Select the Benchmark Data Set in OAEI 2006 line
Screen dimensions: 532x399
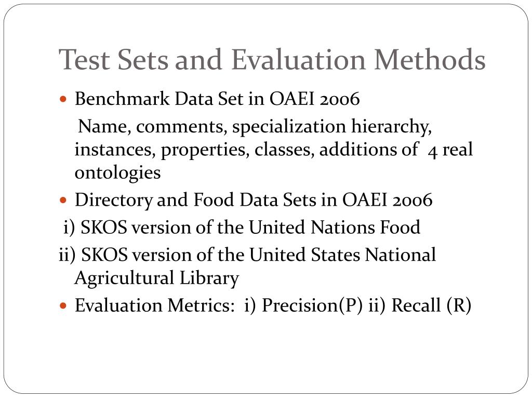[x=217, y=99]
